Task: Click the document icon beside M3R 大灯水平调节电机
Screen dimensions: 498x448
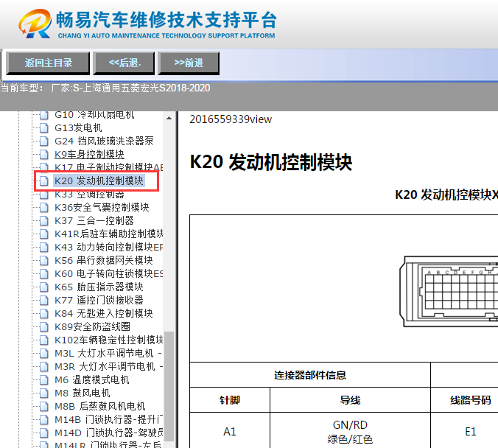Action: point(44,367)
